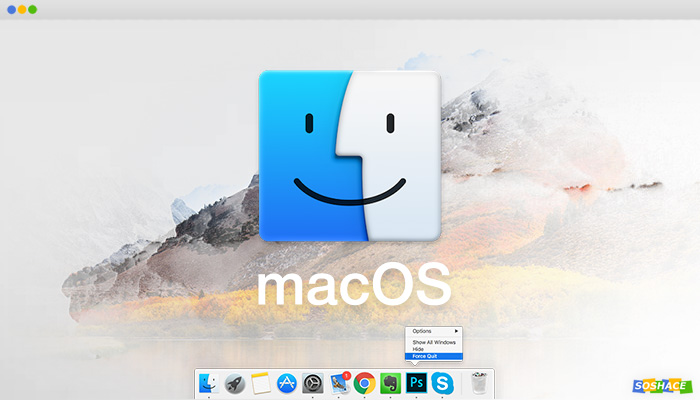Viewport: 700px width, 400px height.
Task: Open System Preferences gear icon in Dock
Action: click(x=312, y=383)
